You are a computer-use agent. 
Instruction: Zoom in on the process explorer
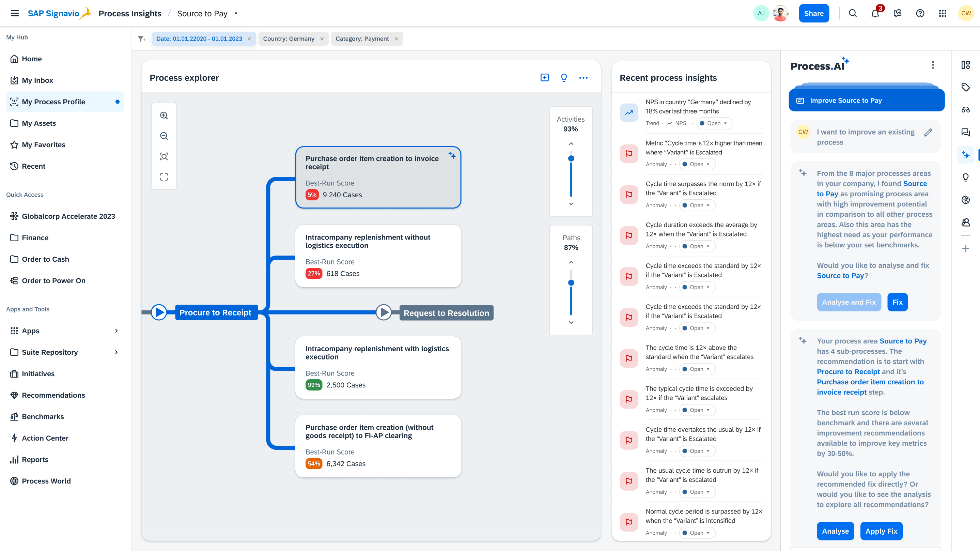(x=164, y=116)
